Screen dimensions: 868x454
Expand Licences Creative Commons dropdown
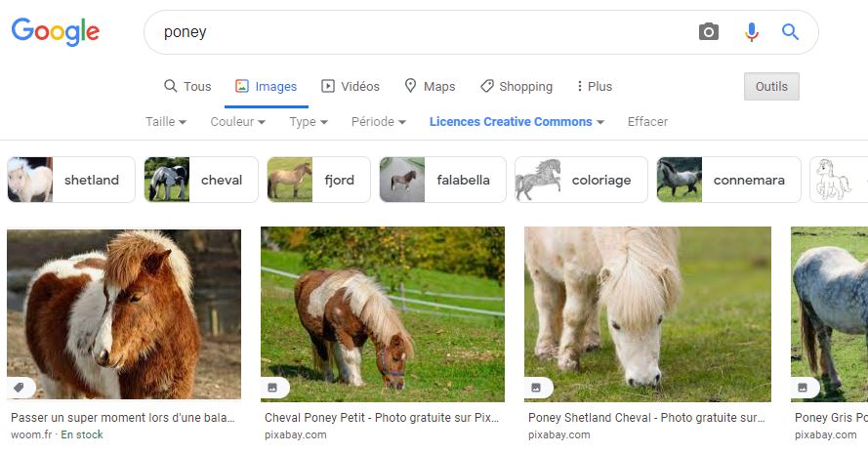pos(517,122)
